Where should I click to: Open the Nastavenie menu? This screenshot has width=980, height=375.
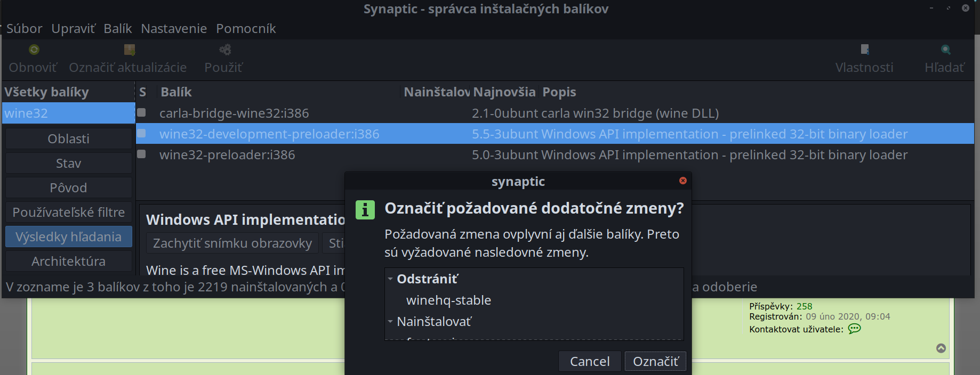[x=174, y=29]
